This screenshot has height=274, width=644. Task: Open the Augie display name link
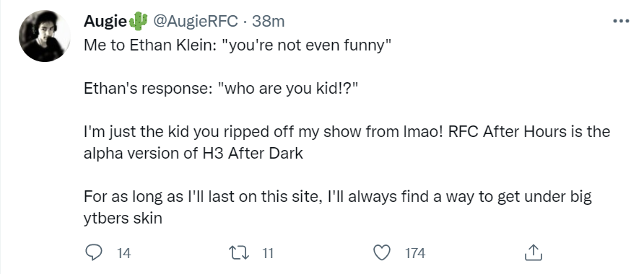pyautogui.click(x=105, y=22)
